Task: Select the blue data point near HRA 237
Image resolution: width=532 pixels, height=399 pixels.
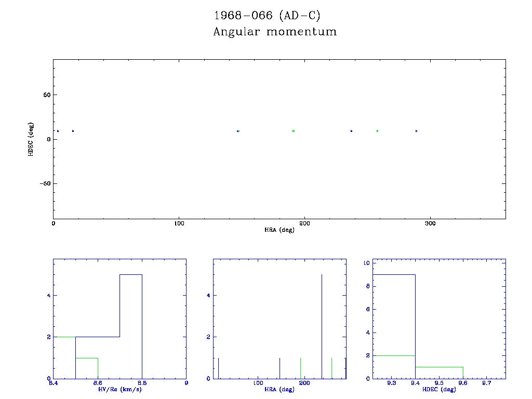Action: pos(352,131)
